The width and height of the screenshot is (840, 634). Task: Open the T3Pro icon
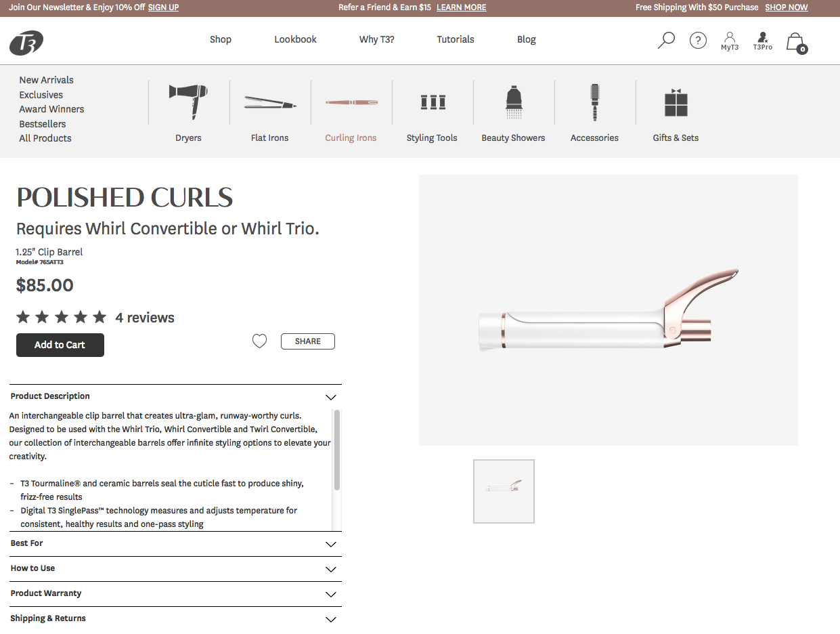763,41
